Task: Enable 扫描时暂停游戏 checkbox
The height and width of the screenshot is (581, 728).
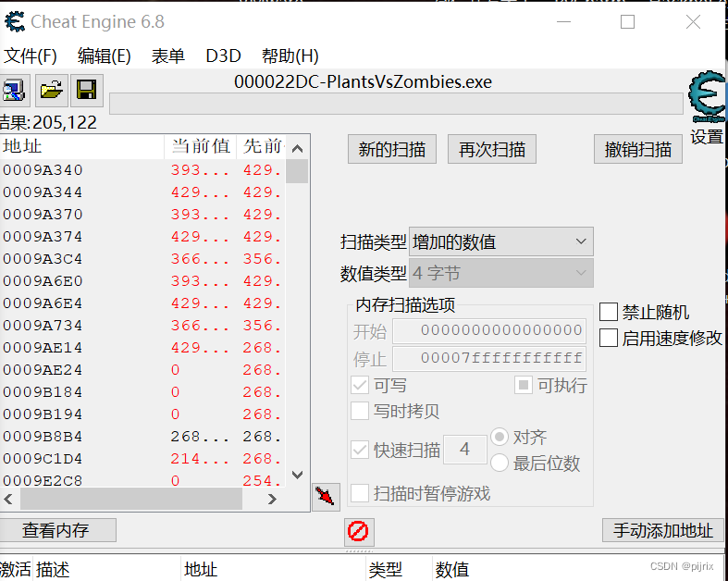Action: pos(360,493)
